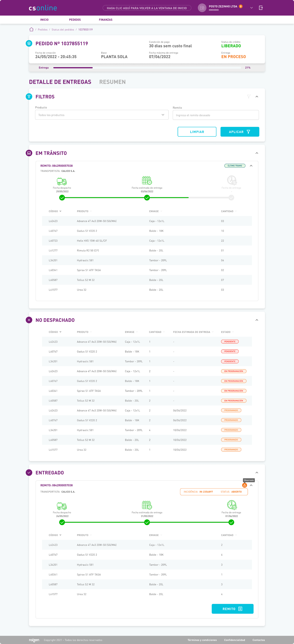Switch to the Resumen tab
The height and width of the screenshot is (644, 294).
tap(112, 82)
